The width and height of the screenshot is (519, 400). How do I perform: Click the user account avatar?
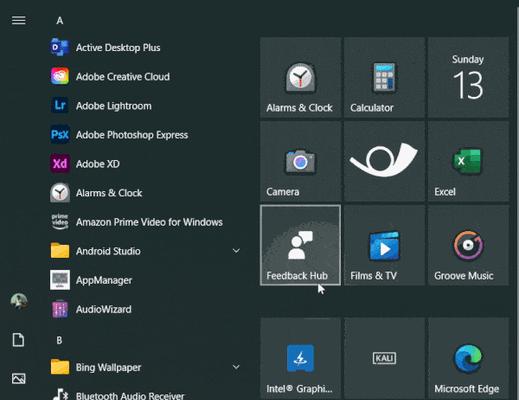tap(19, 301)
